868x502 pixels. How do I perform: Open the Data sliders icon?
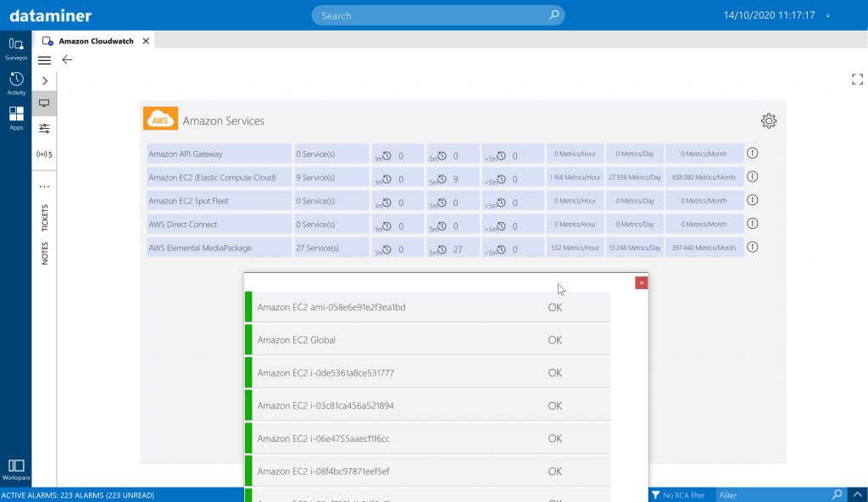click(x=44, y=129)
